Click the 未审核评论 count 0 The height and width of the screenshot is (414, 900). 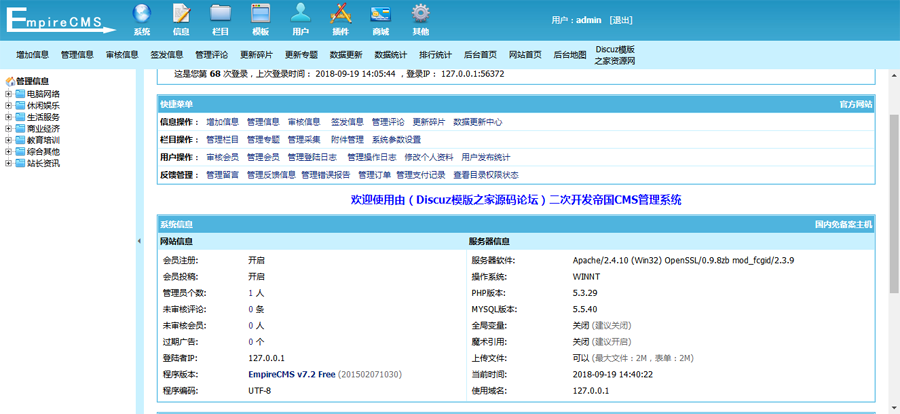pos(251,309)
